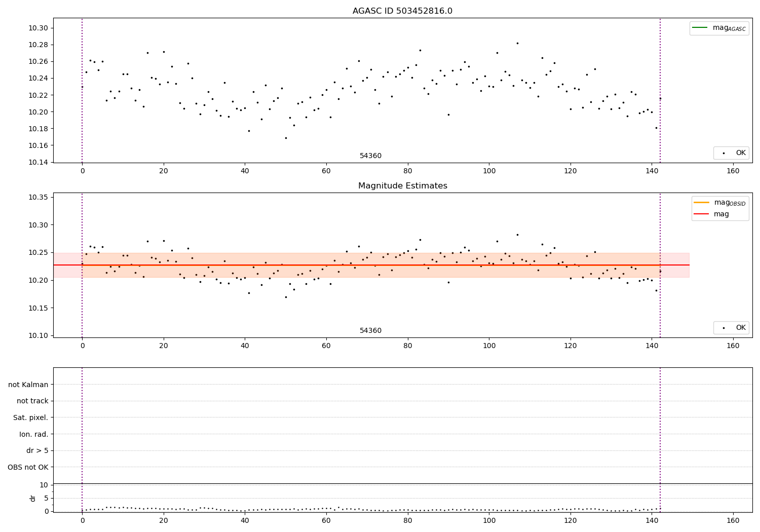Click the "Ion. rad." axis label
Viewport: 760px width, 532px height.
pyautogui.click(x=34, y=434)
